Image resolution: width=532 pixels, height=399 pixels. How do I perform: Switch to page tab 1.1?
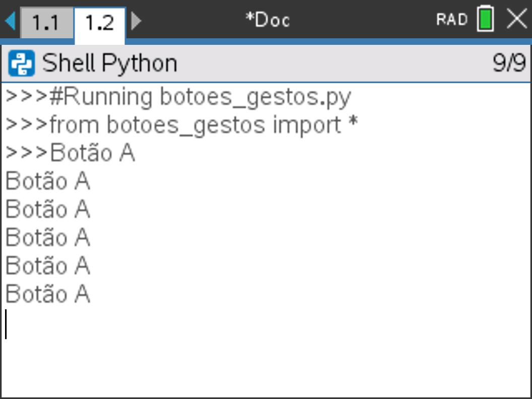point(46,22)
